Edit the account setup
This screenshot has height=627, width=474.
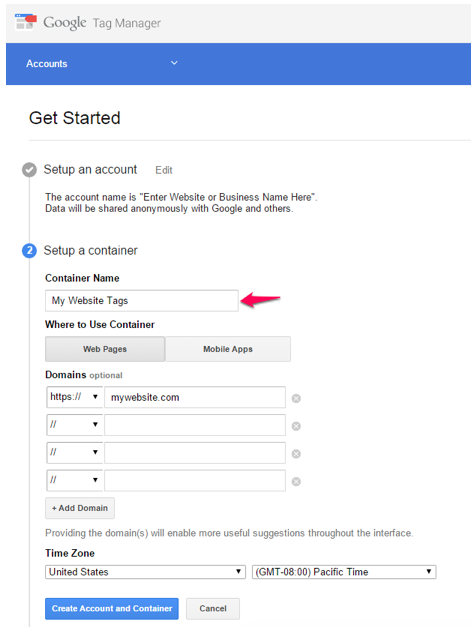pyautogui.click(x=164, y=170)
